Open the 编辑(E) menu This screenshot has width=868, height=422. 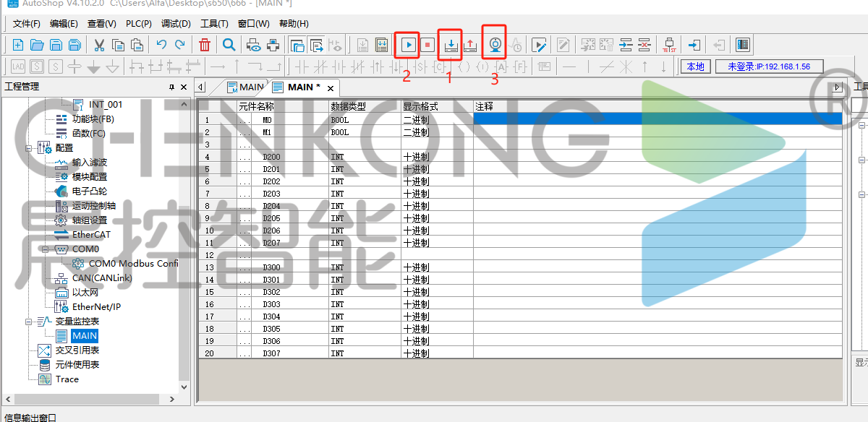(x=64, y=24)
